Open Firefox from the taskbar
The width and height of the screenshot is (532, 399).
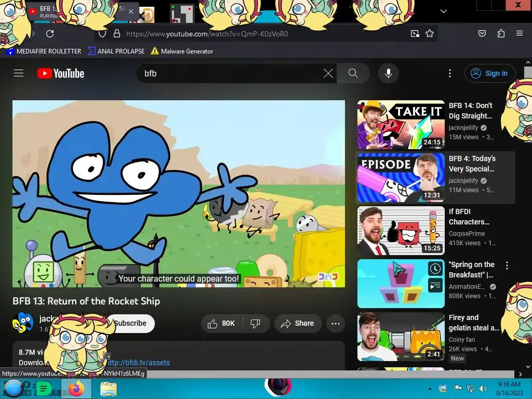point(76,389)
